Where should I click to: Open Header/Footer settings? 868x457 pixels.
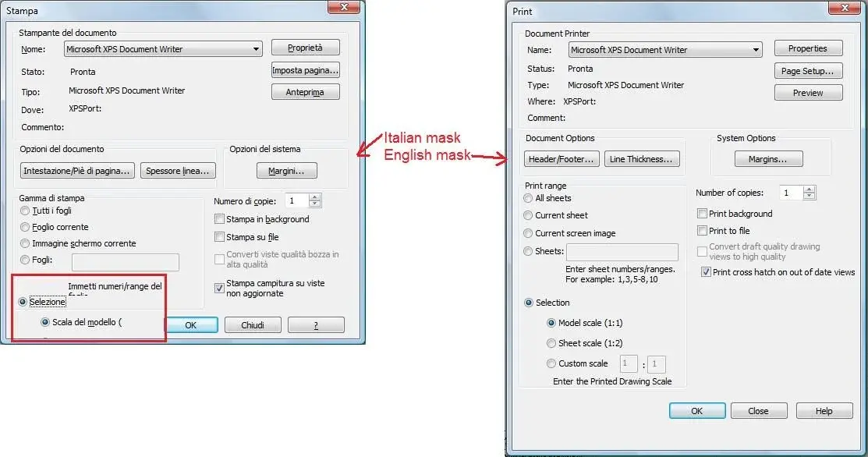point(562,159)
